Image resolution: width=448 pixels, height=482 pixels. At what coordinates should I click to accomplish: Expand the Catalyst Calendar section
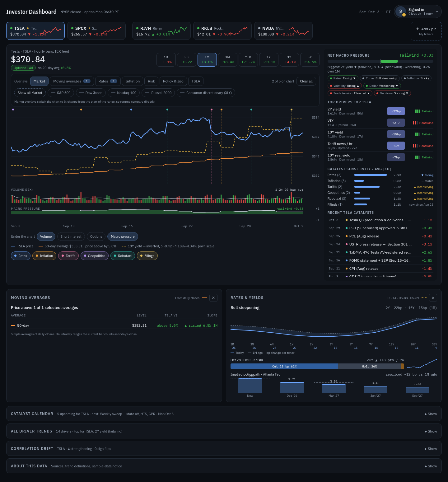pos(431,414)
